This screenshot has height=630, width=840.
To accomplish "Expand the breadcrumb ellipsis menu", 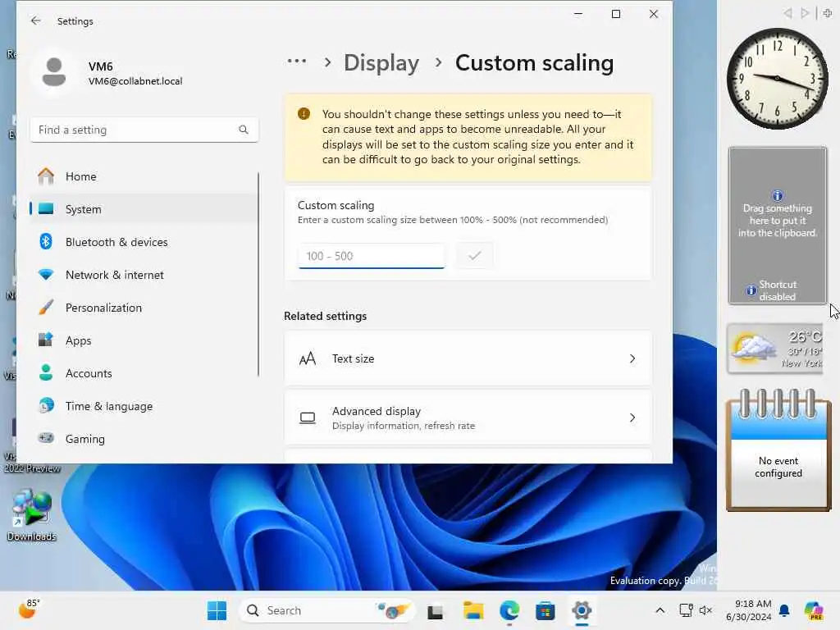I will click(297, 62).
